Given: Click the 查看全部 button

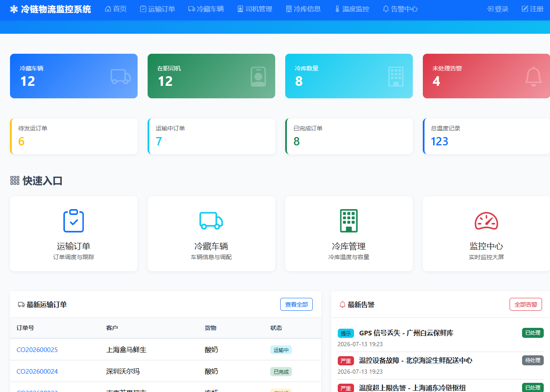Looking at the screenshot, I should click(x=296, y=305).
